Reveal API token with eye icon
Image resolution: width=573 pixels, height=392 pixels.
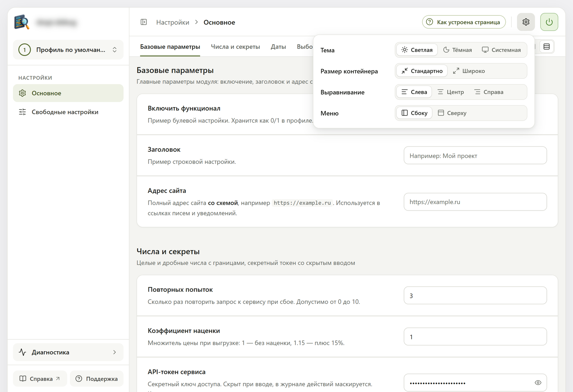(x=538, y=383)
